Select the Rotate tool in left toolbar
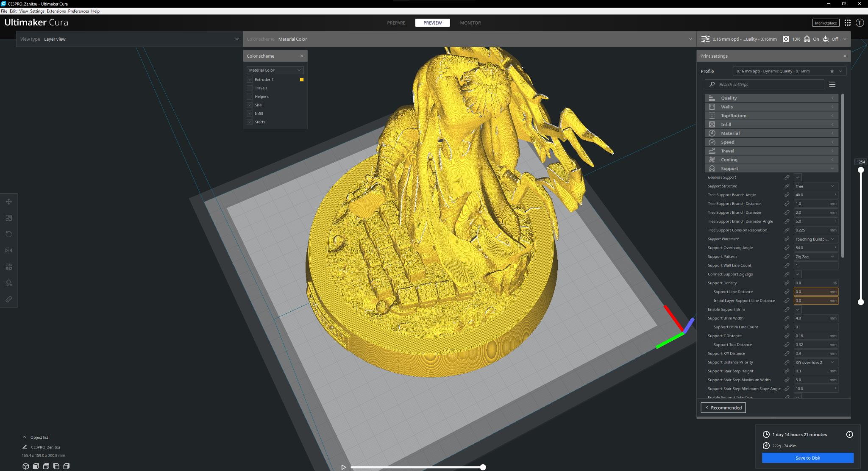This screenshot has width=868, height=471. click(x=9, y=234)
